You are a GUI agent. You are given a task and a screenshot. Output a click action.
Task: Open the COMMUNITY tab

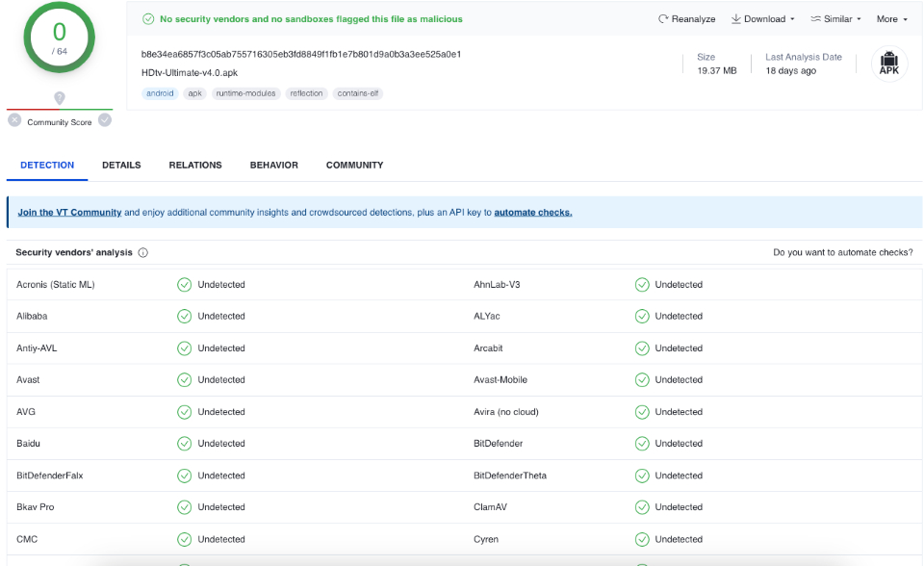355,166
